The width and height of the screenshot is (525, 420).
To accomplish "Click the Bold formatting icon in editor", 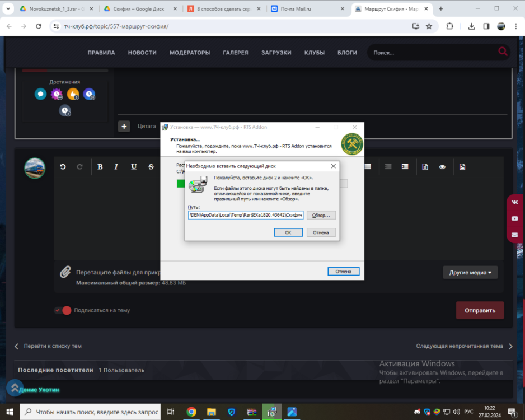I will pos(100,167).
